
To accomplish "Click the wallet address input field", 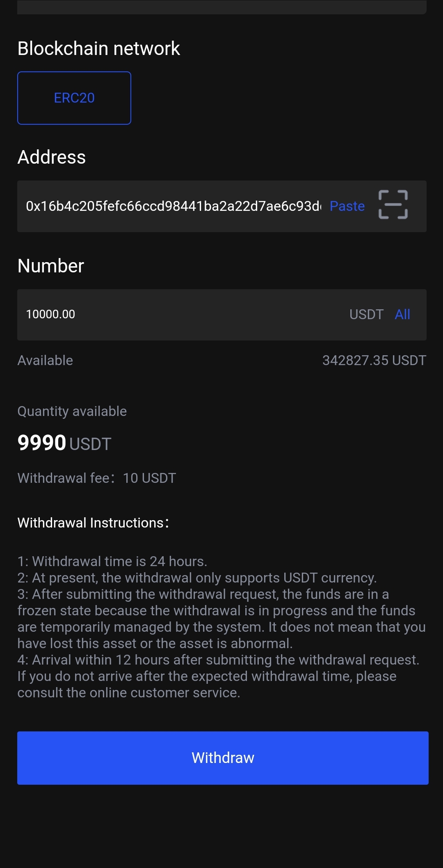I will pos(172,206).
